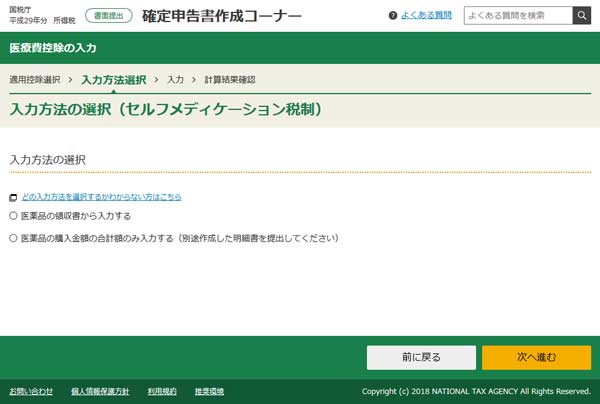Click the 入力 breadcrumb step

(175, 79)
